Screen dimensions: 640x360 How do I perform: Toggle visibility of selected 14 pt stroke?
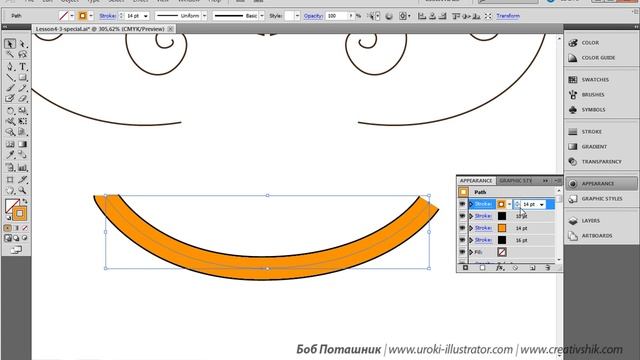(462, 204)
